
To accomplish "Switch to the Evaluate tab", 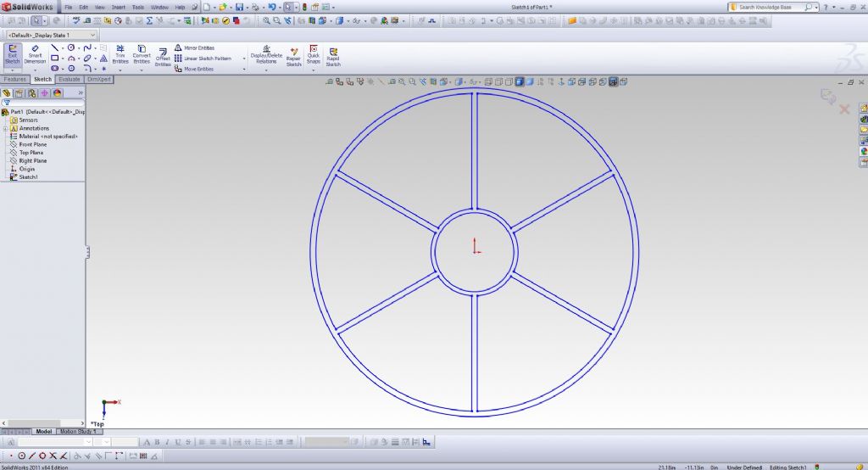I will click(x=70, y=79).
